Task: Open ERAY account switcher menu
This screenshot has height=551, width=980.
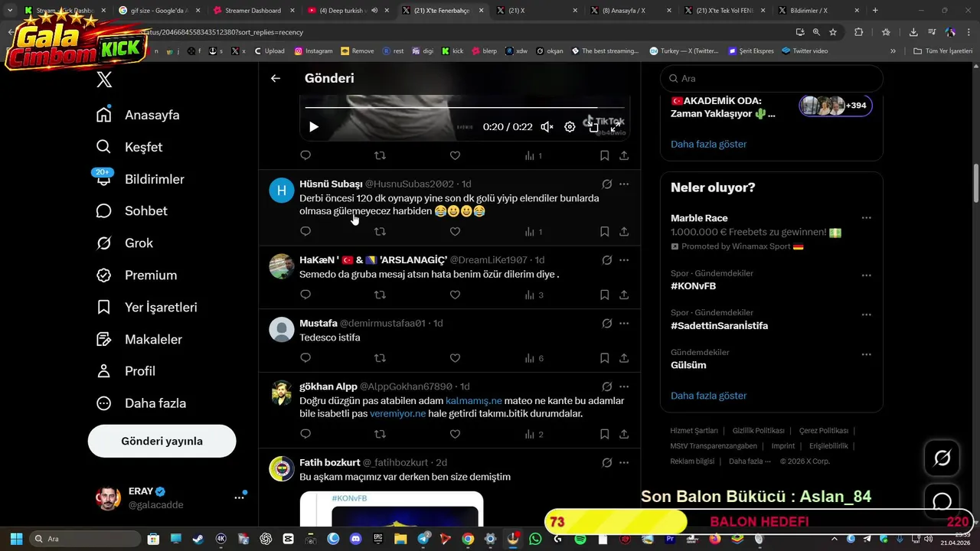Action: (x=172, y=497)
